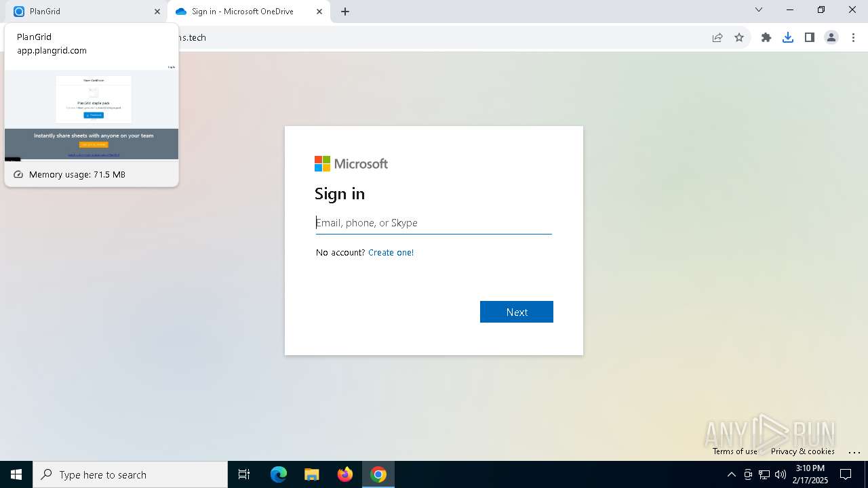The width and height of the screenshot is (868, 488).
Task: Click the share page icon in the address bar
Action: pyautogui.click(x=717, y=37)
